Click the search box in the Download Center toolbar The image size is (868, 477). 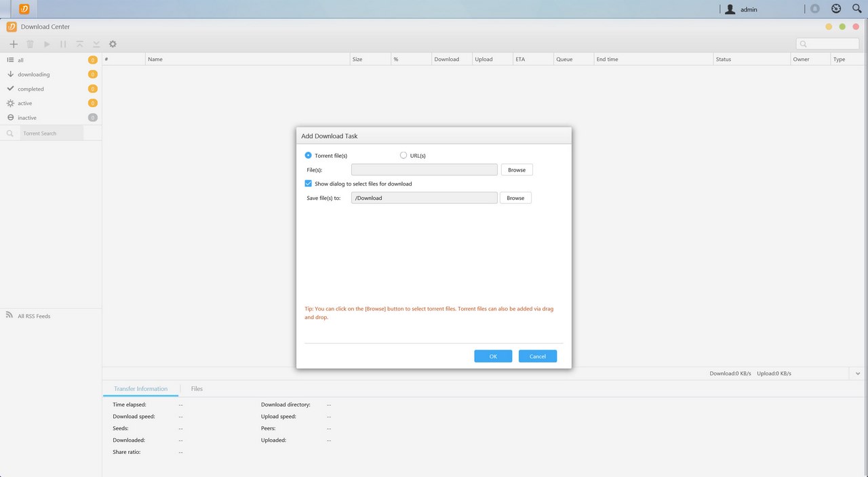tap(827, 44)
